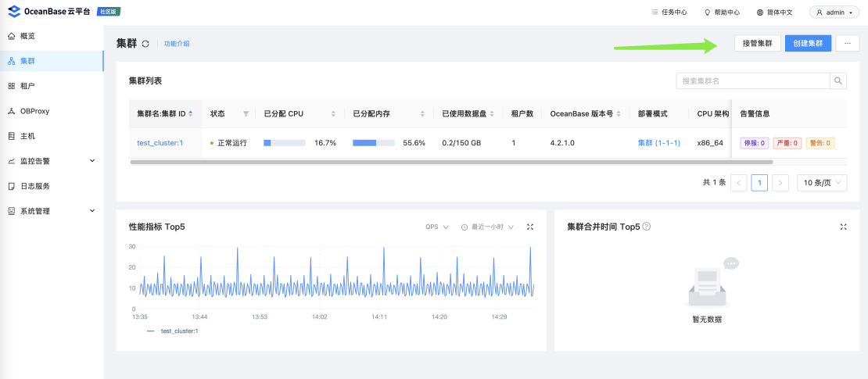868x379 pixels.
Task: Open Tenant (租户) sidebar item
Action: 52,86
